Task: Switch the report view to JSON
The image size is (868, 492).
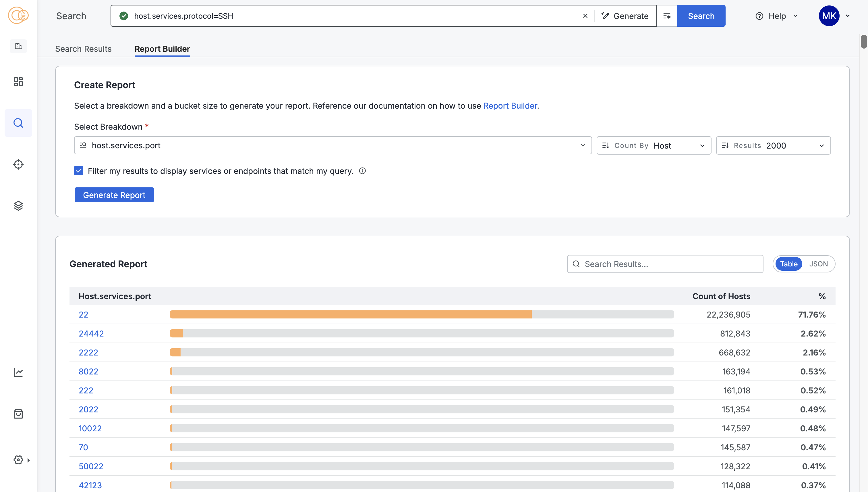Action: 818,264
